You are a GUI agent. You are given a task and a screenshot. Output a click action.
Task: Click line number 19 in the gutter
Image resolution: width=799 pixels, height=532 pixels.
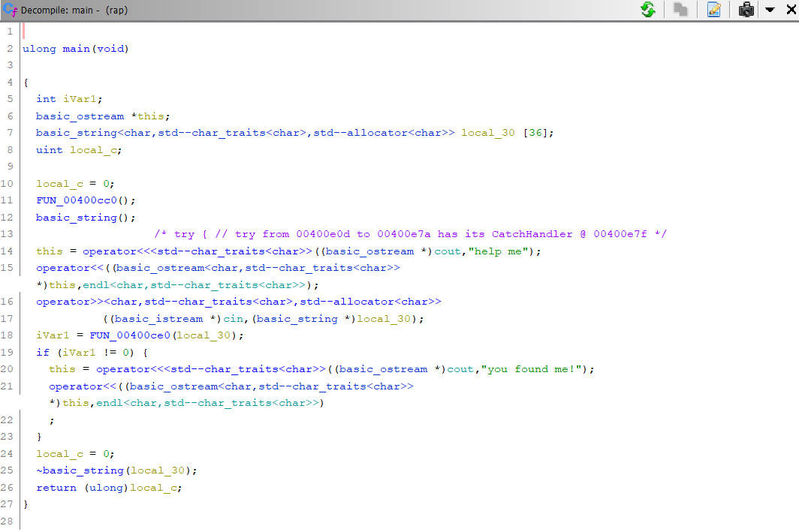8,353
